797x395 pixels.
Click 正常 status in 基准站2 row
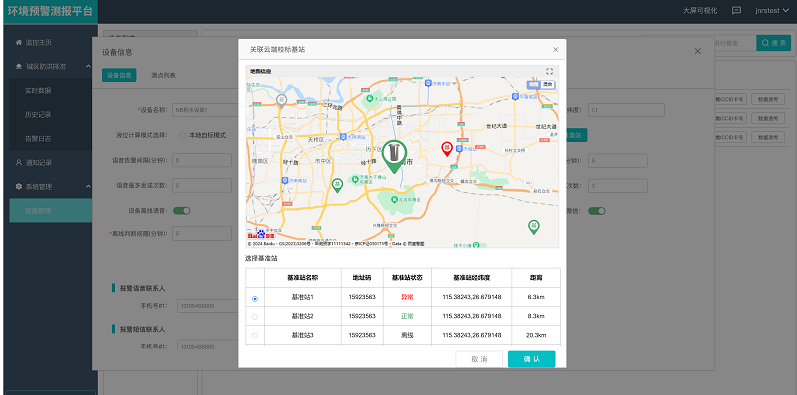click(407, 316)
